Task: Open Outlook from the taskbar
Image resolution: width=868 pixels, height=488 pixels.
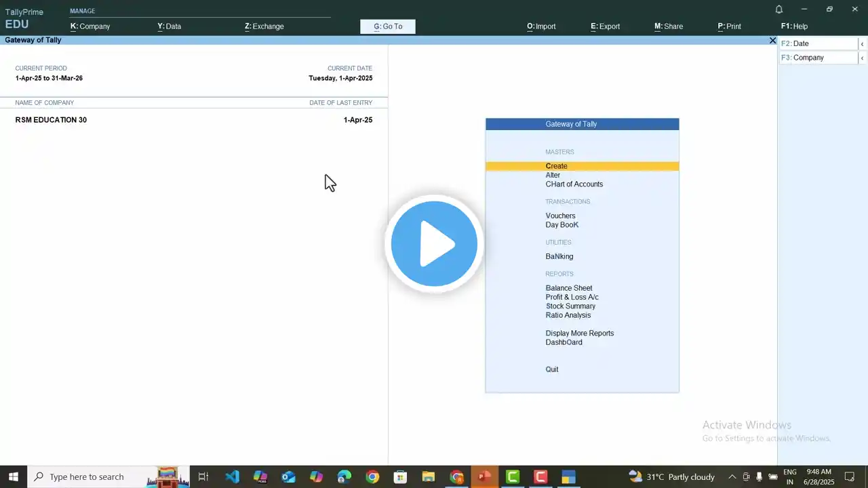Action: point(288,476)
